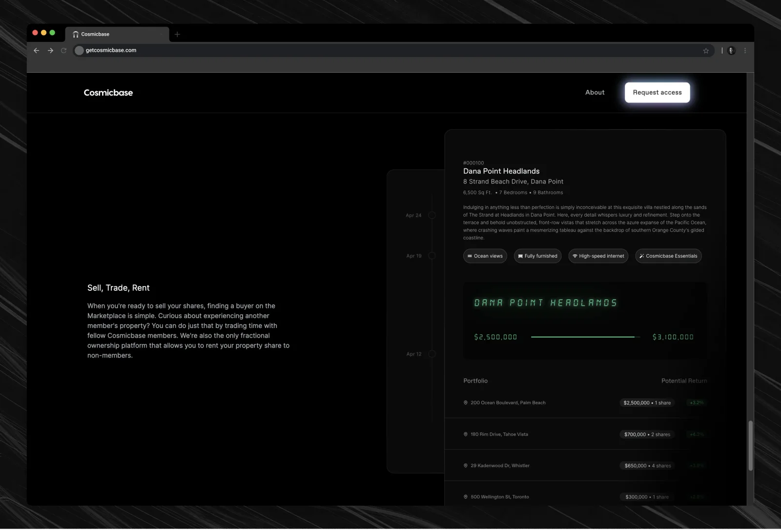The height and width of the screenshot is (532, 781).
Task: Open the About page
Action: (595, 93)
